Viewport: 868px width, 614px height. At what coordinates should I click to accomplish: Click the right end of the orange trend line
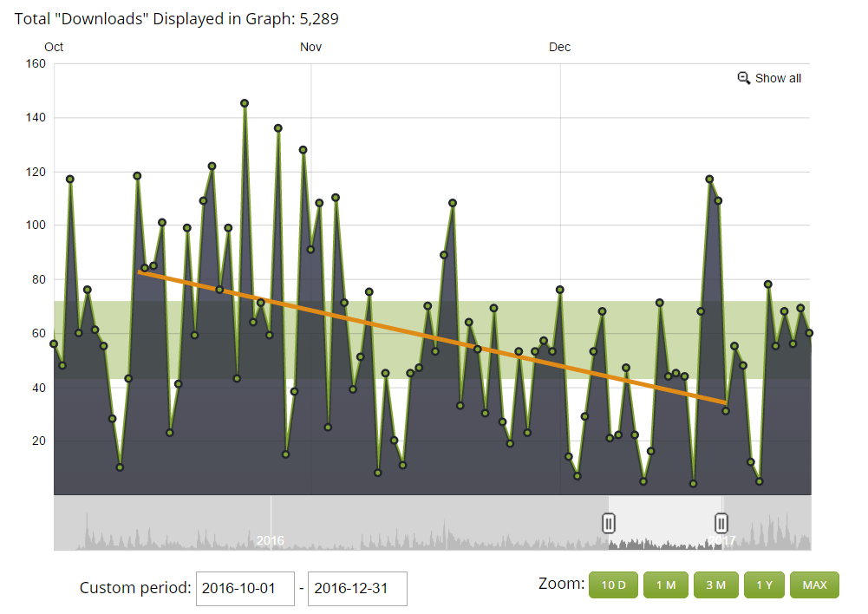click(725, 402)
